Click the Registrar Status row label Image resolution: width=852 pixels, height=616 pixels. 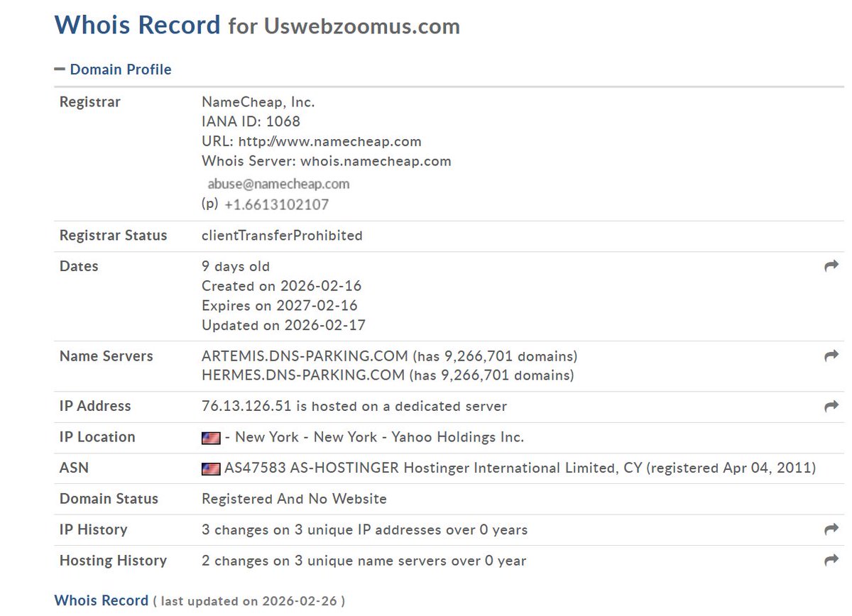113,236
